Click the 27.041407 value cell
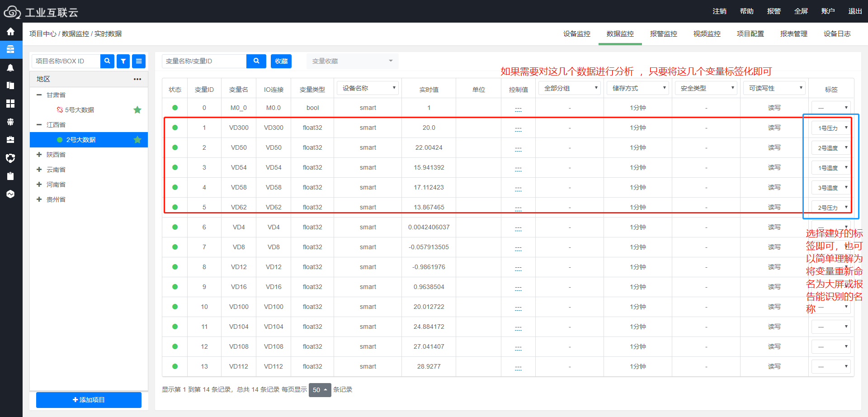The height and width of the screenshot is (417, 868). click(x=429, y=346)
